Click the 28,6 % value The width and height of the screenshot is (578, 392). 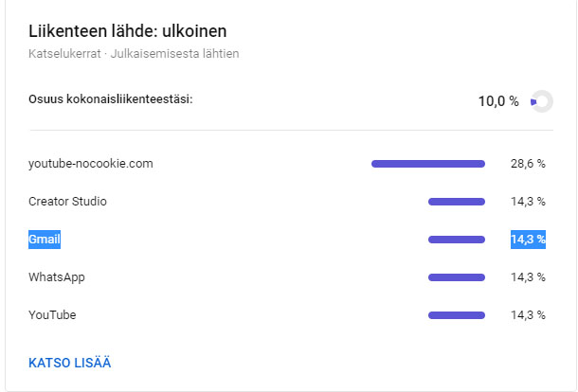[x=528, y=164]
